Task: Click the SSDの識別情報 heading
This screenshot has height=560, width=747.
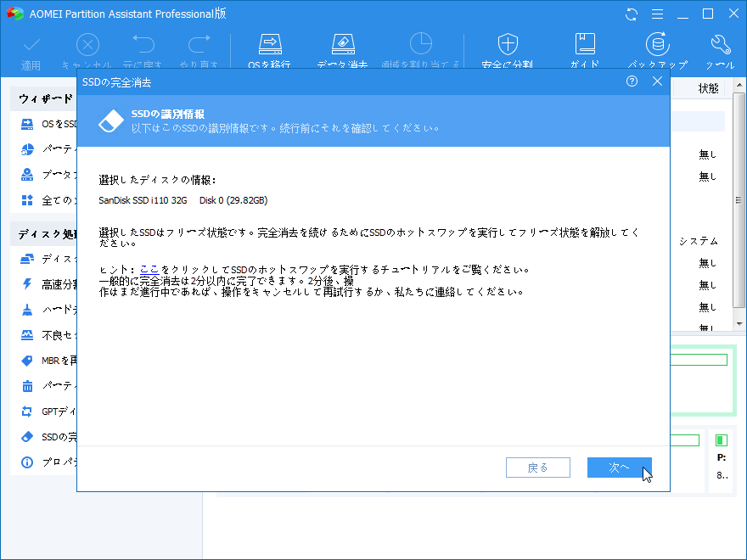Action: (x=168, y=115)
